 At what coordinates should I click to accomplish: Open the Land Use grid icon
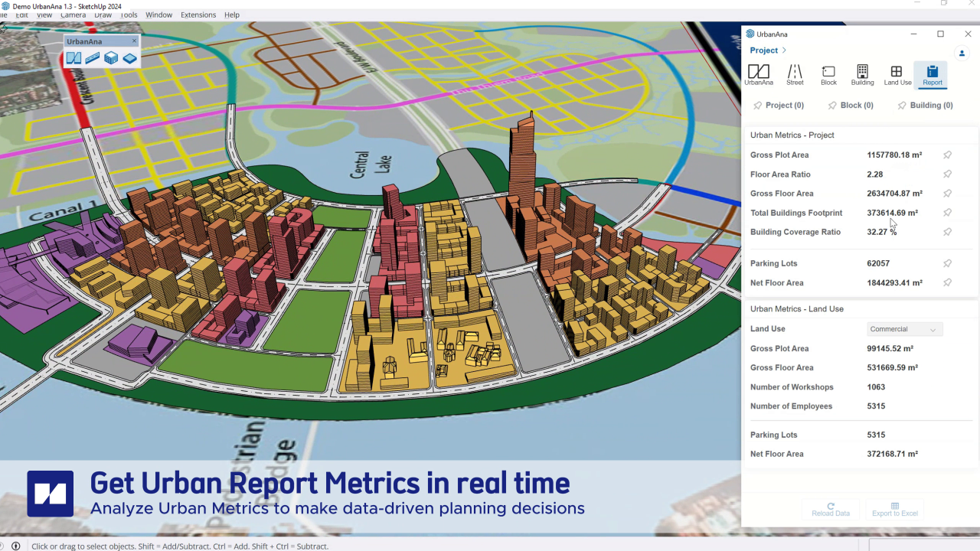tap(897, 74)
